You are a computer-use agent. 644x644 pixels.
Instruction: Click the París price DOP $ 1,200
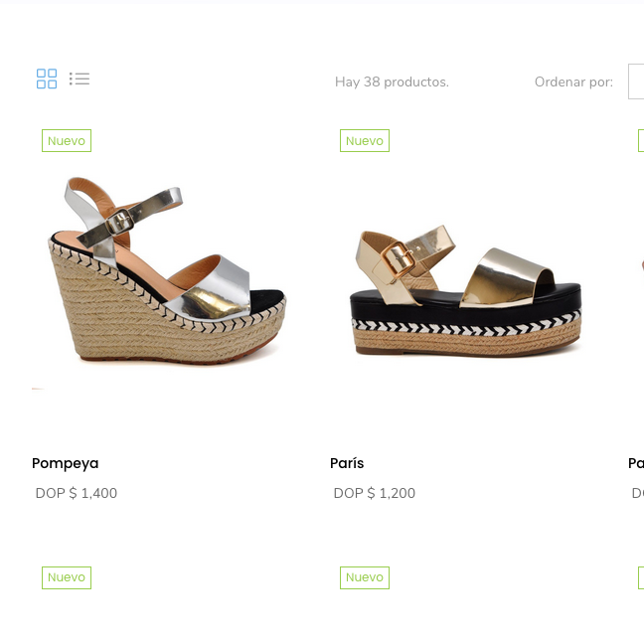(375, 493)
